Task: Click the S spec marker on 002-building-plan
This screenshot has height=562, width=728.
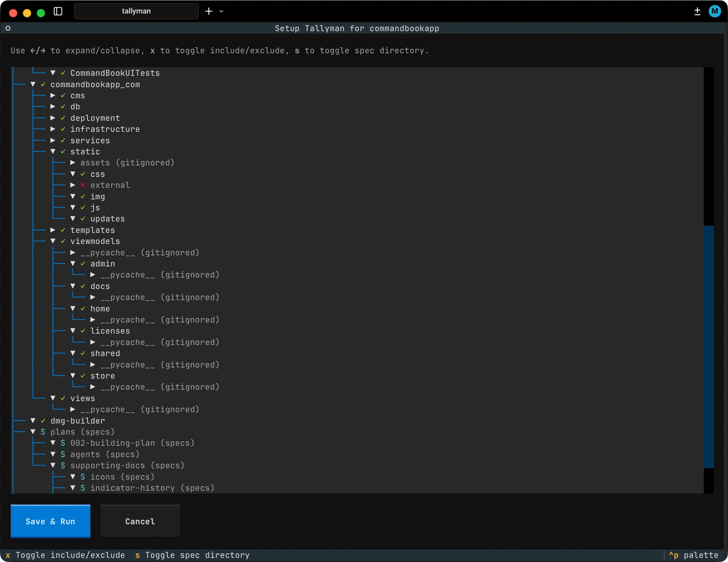Action: [x=63, y=443]
